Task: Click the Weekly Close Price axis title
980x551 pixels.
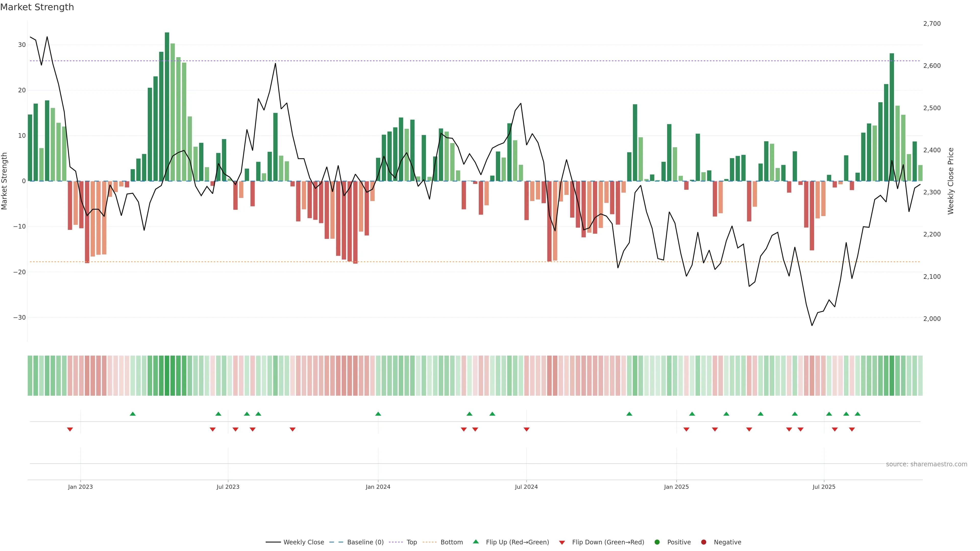Action: pos(951,181)
